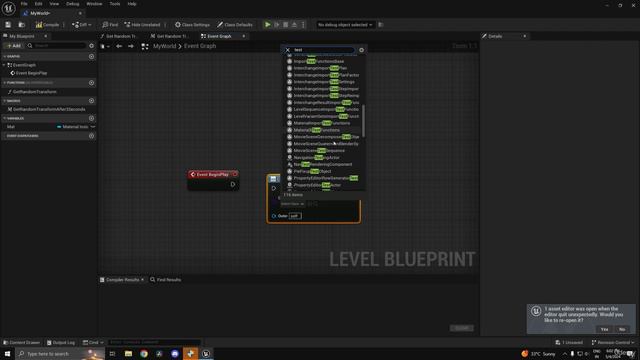Add a new function with plus icon
Image resolution: width=640 pixels, height=360 pixels.
[91, 83]
